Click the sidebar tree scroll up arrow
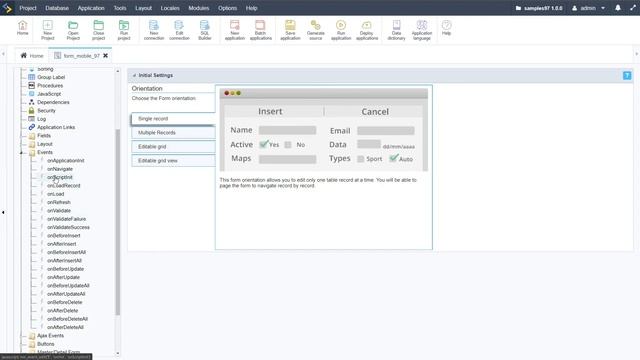The height and width of the screenshot is (360, 640). click(x=118, y=71)
